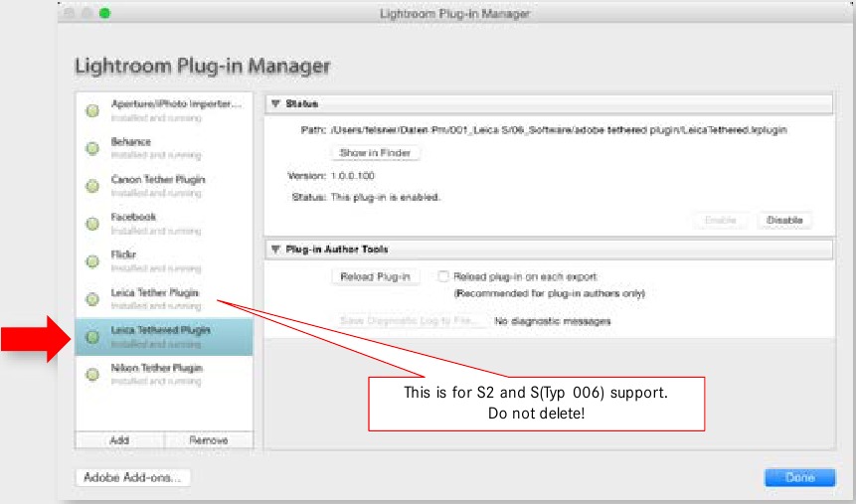
Task: Click status dot for Canon Tether Plugin
Action: click(92, 186)
